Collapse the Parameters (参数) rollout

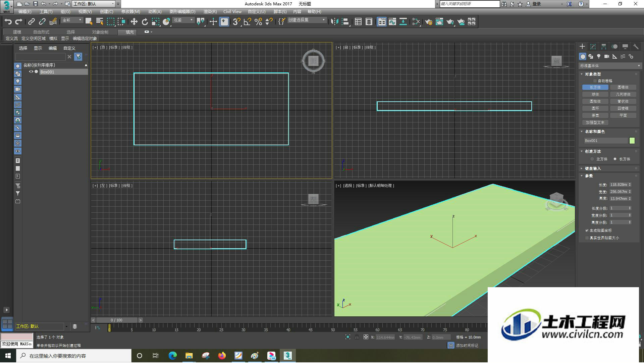(x=589, y=176)
